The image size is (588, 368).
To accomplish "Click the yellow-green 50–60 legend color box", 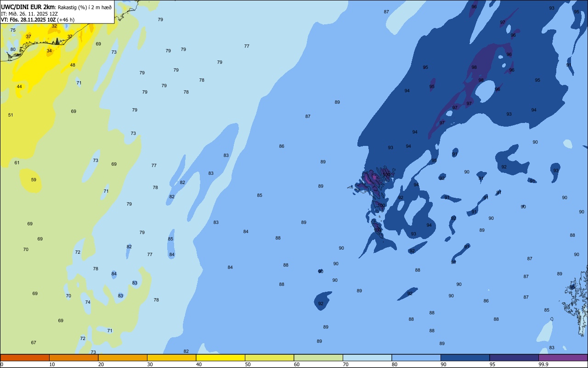I will tap(269, 357).
